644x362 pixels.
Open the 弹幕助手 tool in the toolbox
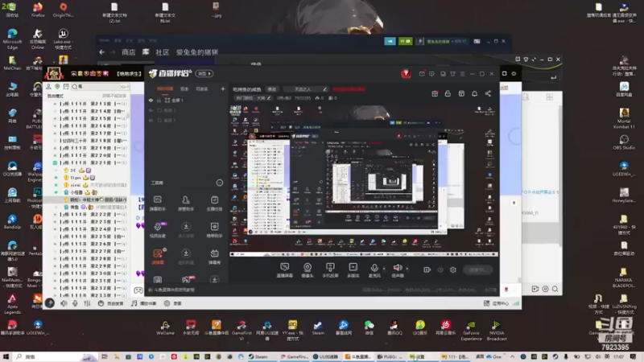click(x=158, y=203)
